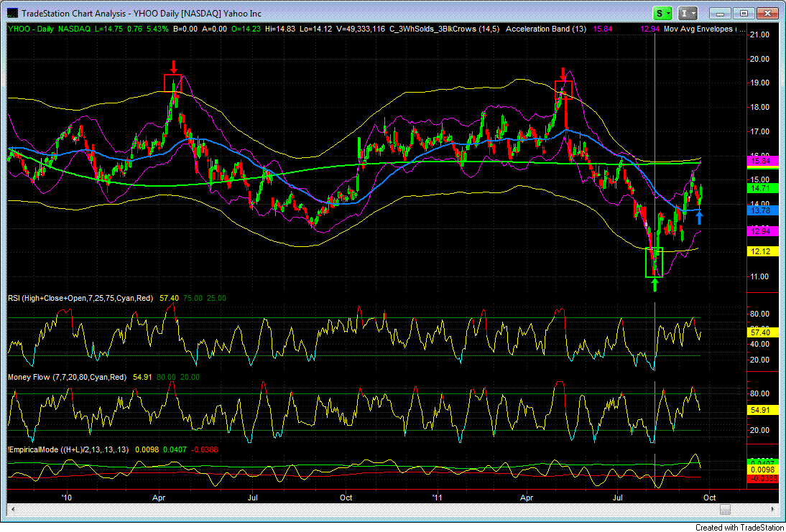786x532 pixels.
Task: Open the gray I interval-link dropdown
Action: (x=688, y=14)
